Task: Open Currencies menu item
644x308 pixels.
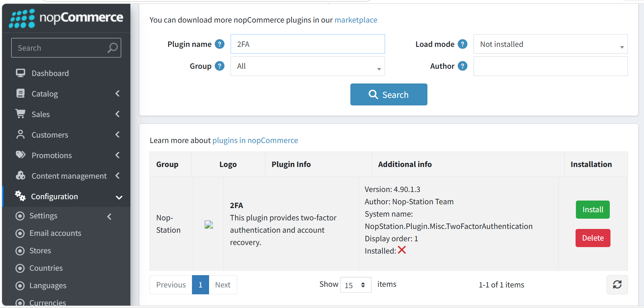Action: tap(48, 303)
